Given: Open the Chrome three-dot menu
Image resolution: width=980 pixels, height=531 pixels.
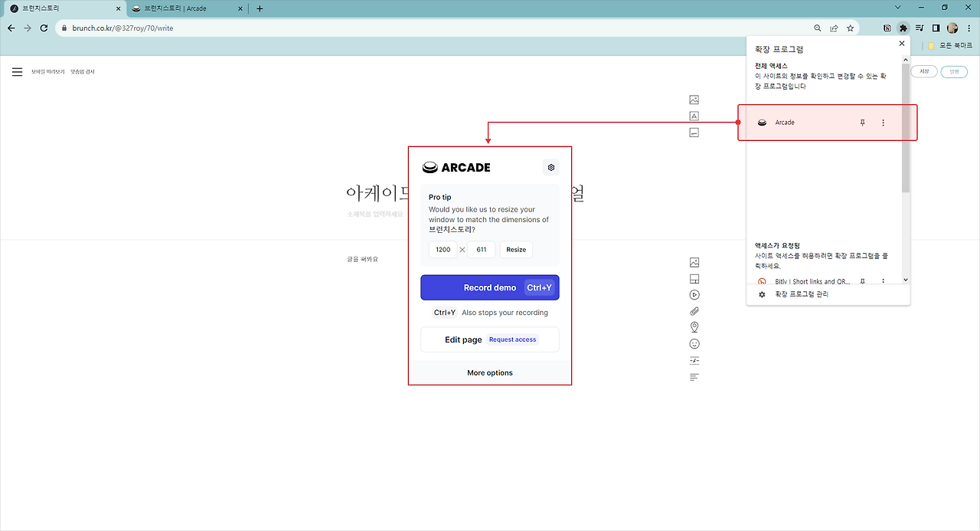Looking at the screenshot, I should coord(969,28).
